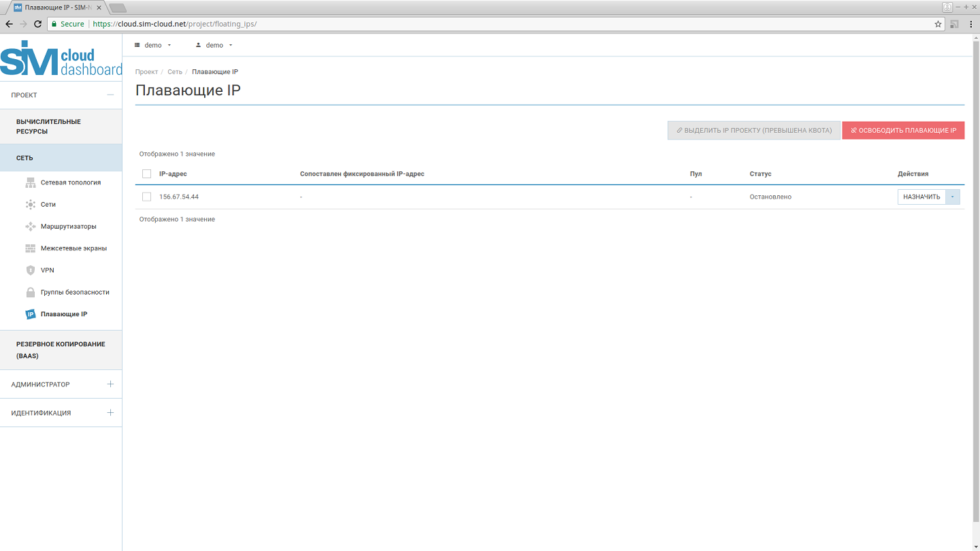The height and width of the screenshot is (551, 980).
Task: Expand the Администратор section
Action: (110, 384)
